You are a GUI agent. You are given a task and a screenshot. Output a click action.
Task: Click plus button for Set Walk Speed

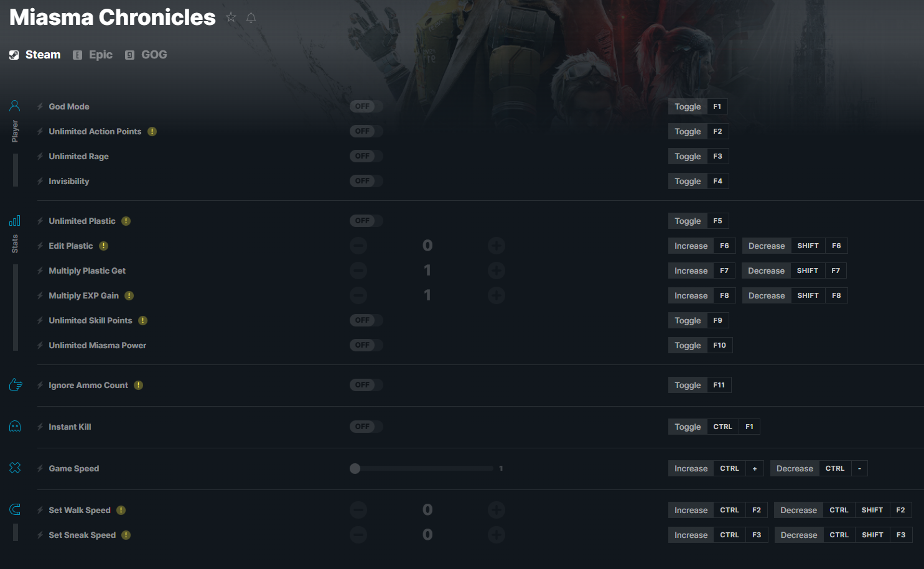[496, 510]
